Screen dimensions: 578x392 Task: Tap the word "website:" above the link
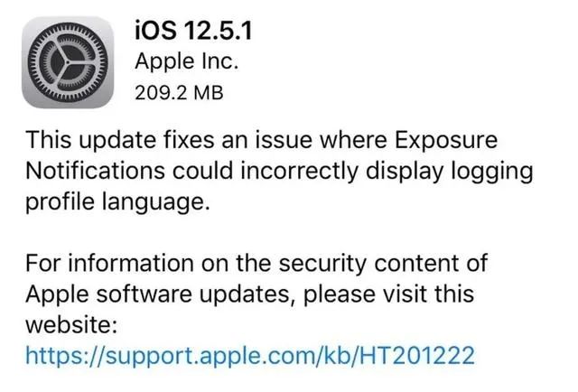71,325
